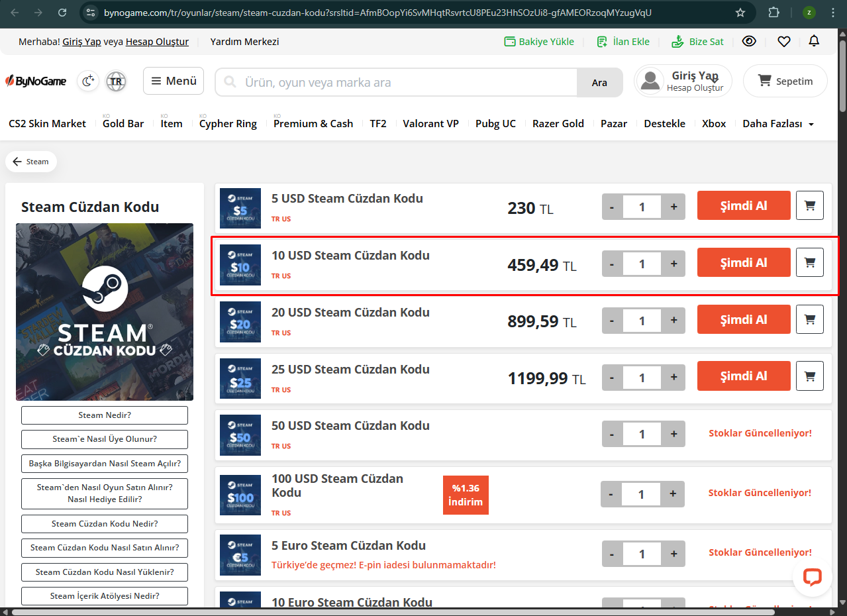The width and height of the screenshot is (847, 616).
Task: Add 25 USD Steam code to cart icon
Action: coord(809,376)
